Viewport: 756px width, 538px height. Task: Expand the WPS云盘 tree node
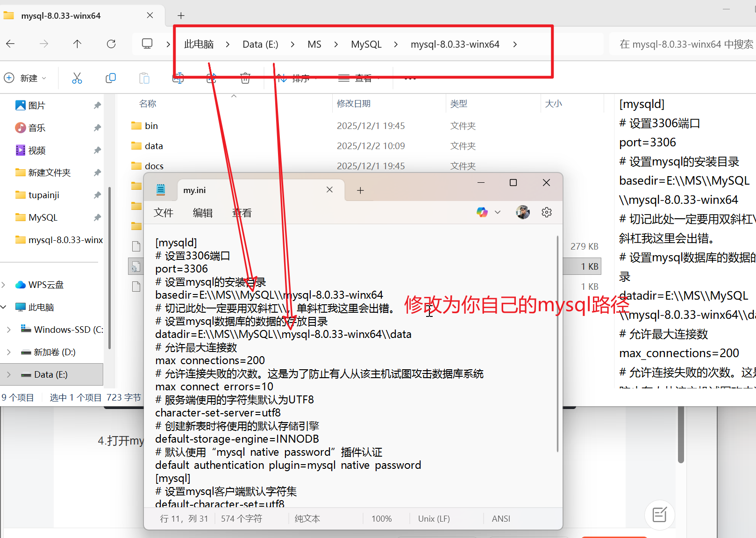(4, 285)
